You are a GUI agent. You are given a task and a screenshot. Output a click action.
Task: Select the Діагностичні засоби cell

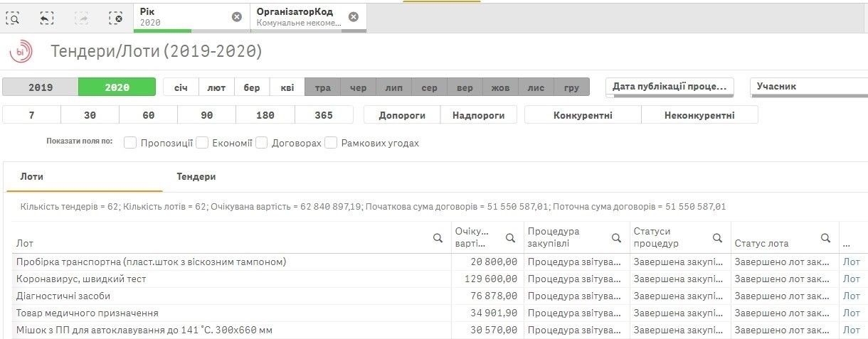pyautogui.click(x=231, y=296)
